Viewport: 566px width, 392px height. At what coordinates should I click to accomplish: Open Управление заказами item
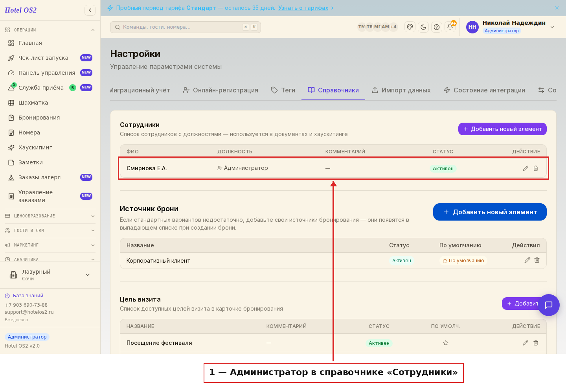[x=50, y=196]
